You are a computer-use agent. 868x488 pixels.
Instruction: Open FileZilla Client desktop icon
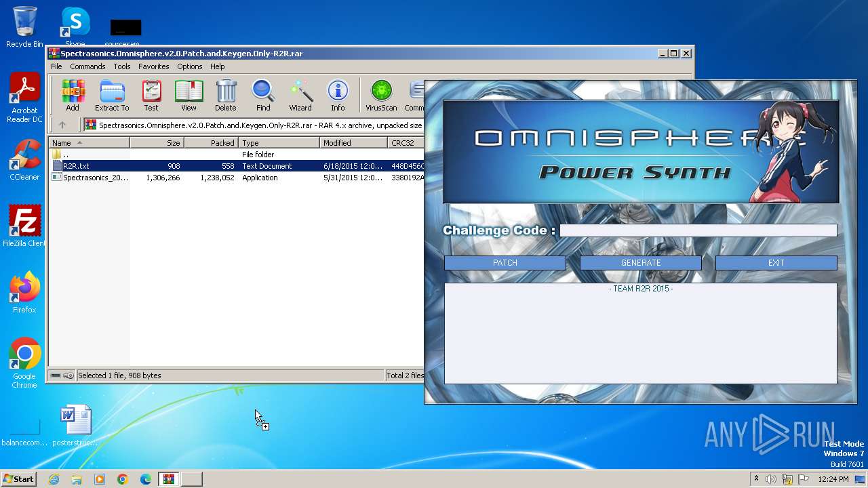(24, 226)
